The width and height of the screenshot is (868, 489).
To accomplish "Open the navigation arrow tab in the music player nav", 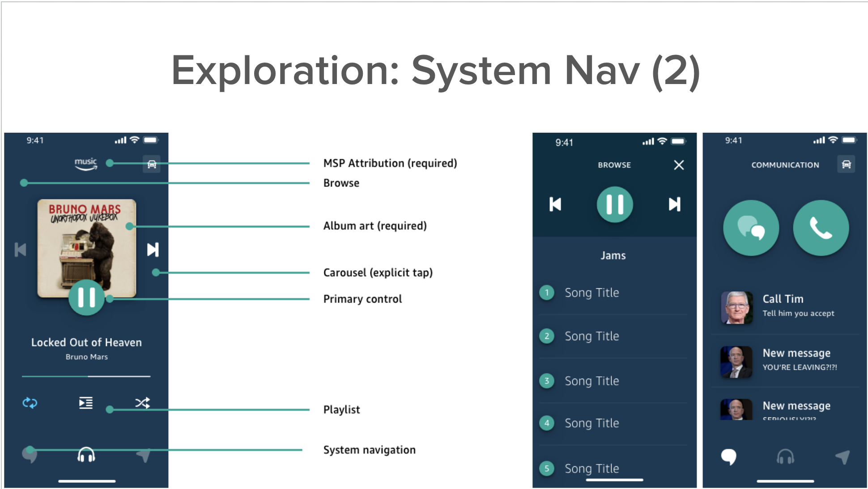I will click(143, 455).
